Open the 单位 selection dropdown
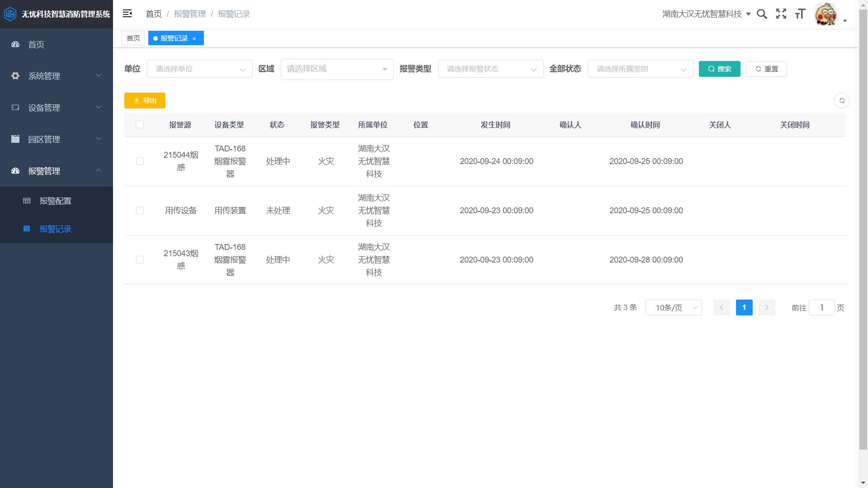 [x=199, y=69]
